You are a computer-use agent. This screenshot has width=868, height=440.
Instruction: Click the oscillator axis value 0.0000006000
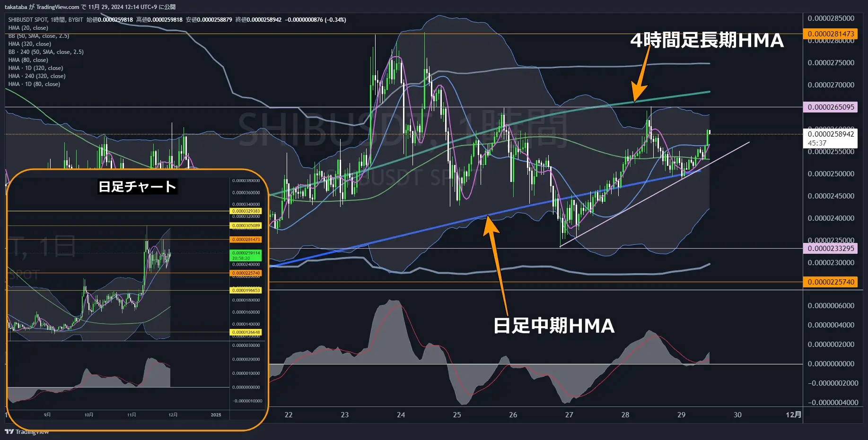831,306
